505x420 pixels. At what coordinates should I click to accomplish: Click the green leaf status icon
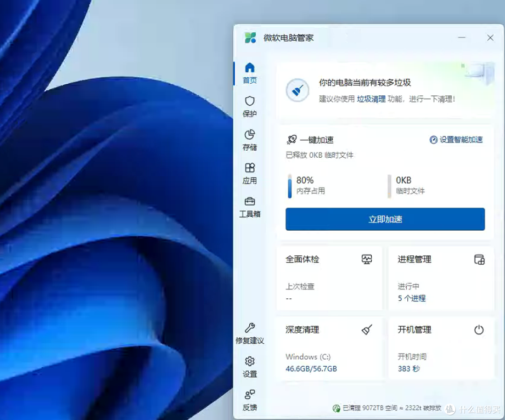coord(336,408)
